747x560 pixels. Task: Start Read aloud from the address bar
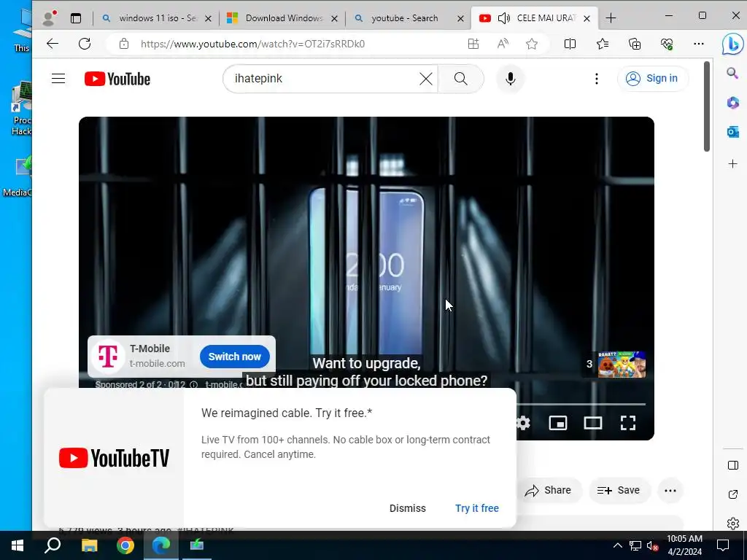tap(503, 44)
